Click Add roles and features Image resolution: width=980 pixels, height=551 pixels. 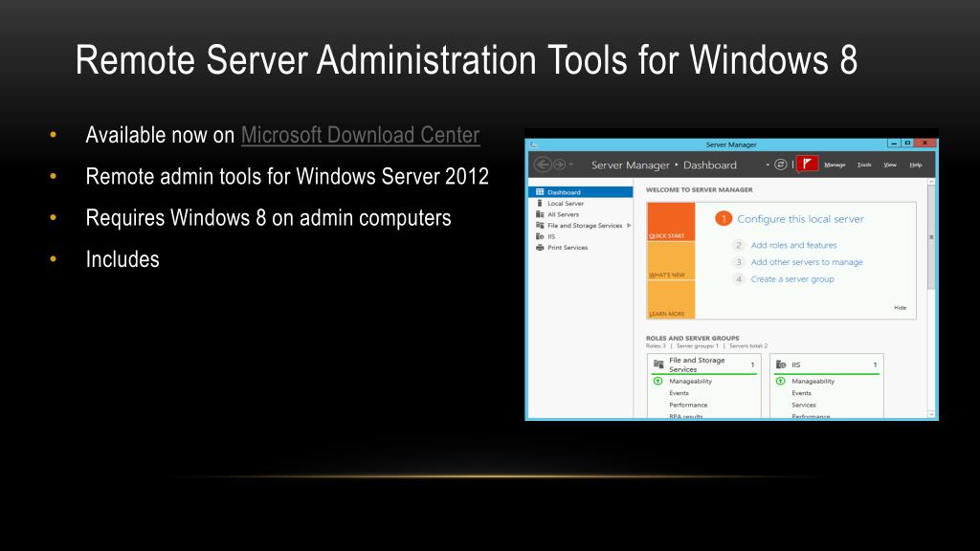(x=793, y=245)
